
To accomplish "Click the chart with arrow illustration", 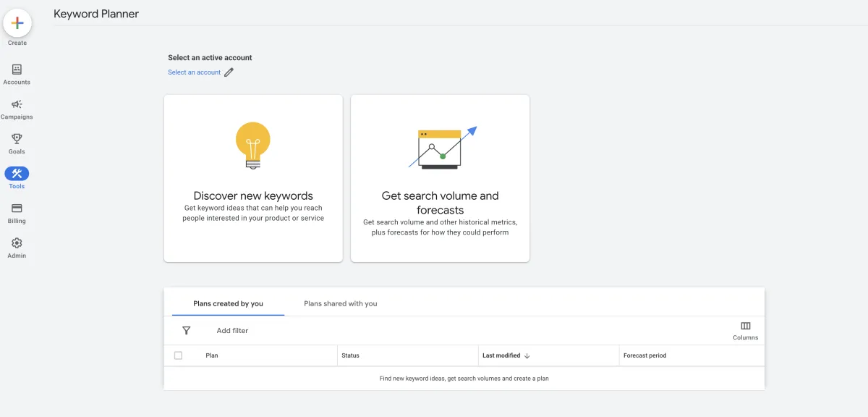I will coord(442,148).
